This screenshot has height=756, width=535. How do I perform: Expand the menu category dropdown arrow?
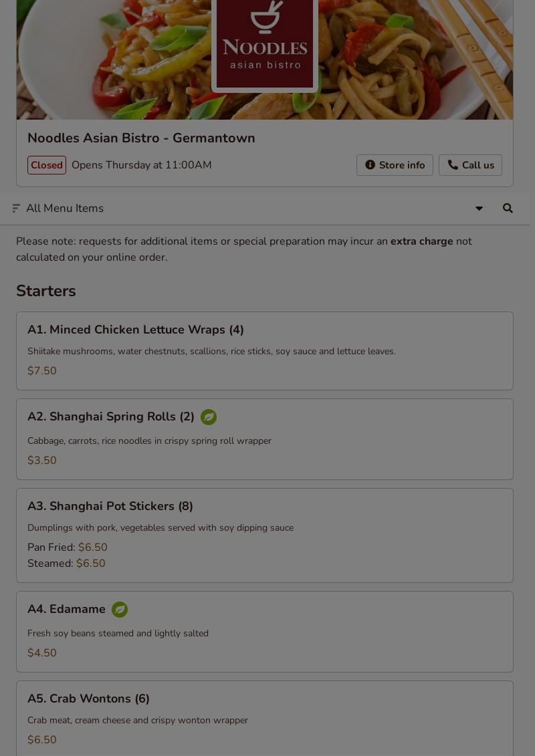coord(479,209)
